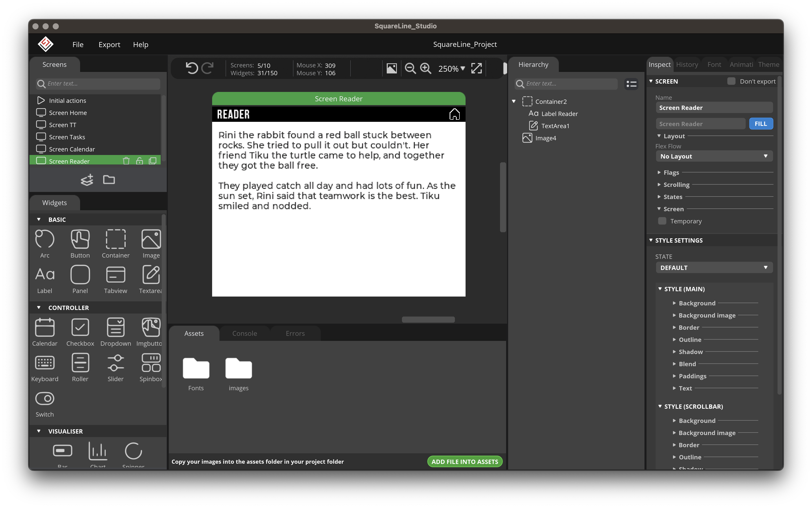Screen dimensions: 812x508
Task: Collapse the CONTROLLER widgets group
Action: click(39, 307)
